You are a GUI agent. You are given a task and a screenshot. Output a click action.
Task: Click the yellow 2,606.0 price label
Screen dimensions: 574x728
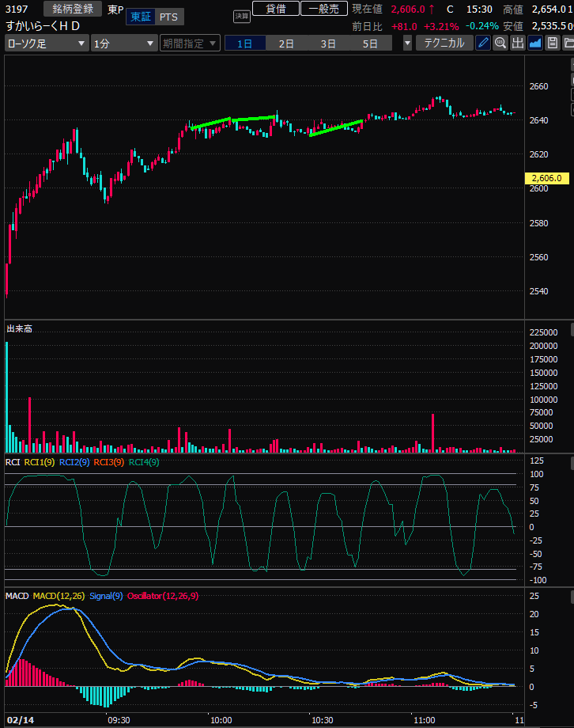click(x=547, y=179)
